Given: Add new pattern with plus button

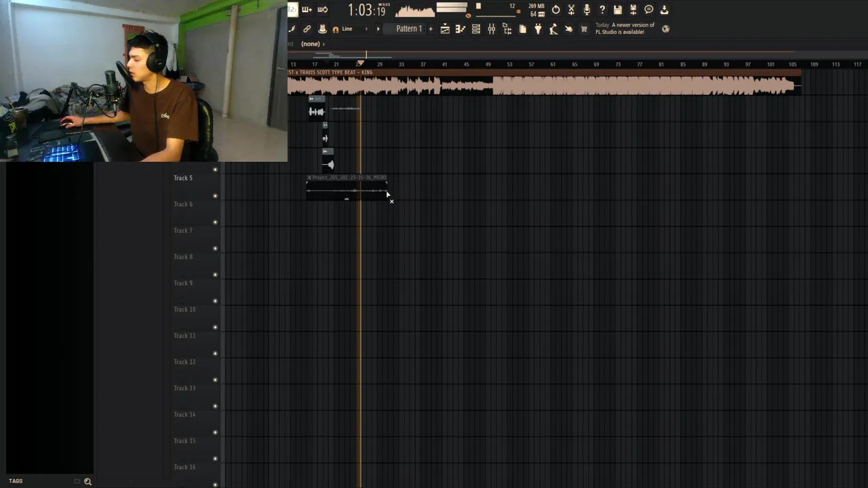Looking at the screenshot, I should pos(430,29).
